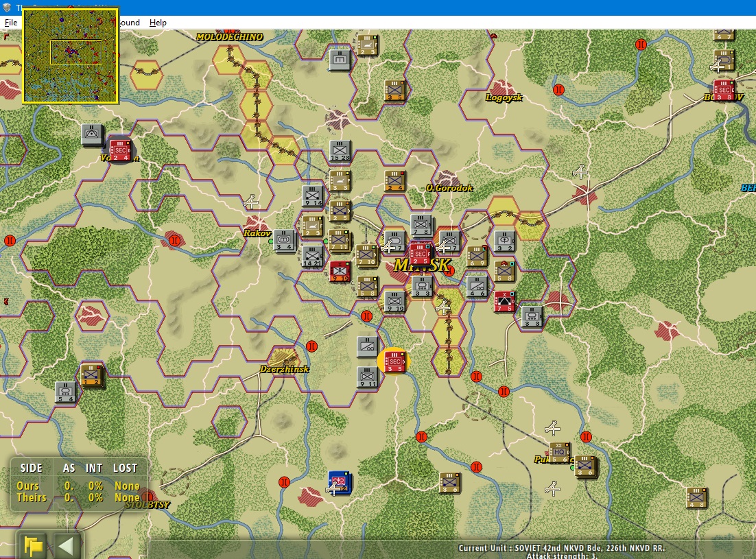Click the LOST column header
Image resolution: width=756 pixels, height=559 pixels.
coord(126,468)
